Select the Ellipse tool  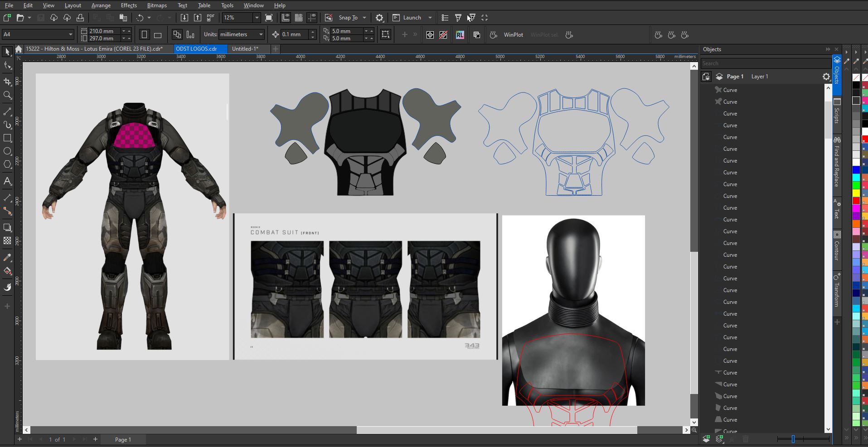(x=7, y=151)
